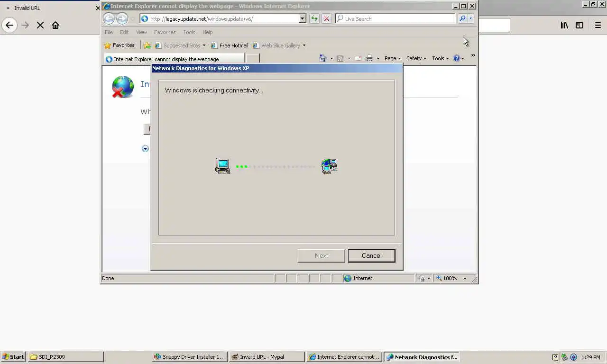Open the Edit menu
The height and width of the screenshot is (364, 607).
(124, 32)
